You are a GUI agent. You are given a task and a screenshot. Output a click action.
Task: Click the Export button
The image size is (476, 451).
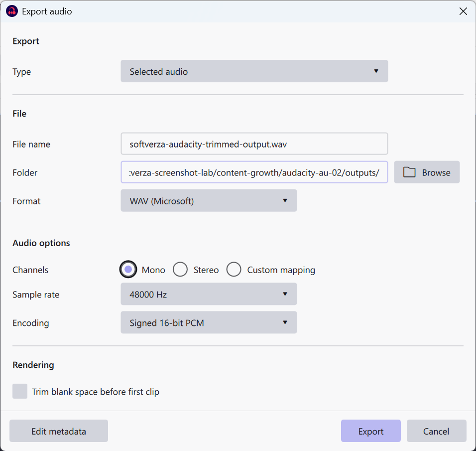[x=370, y=431]
